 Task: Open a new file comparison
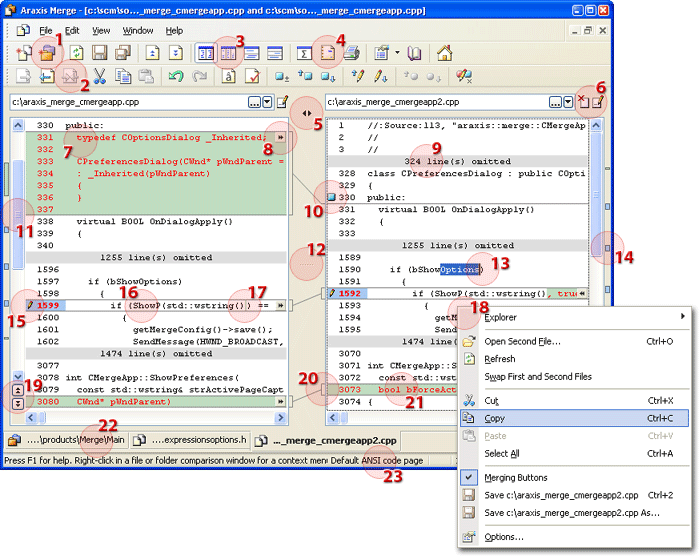click(24, 53)
